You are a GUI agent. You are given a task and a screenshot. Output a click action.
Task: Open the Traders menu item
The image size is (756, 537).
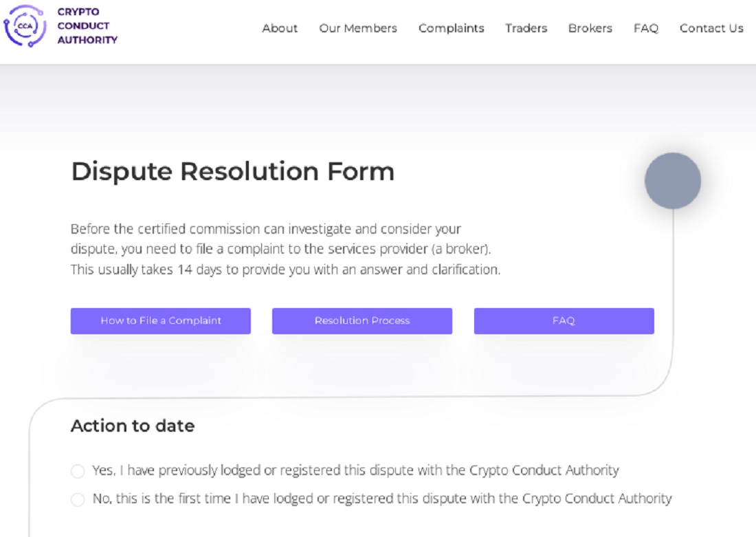pyautogui.click(x=526, y=28)
